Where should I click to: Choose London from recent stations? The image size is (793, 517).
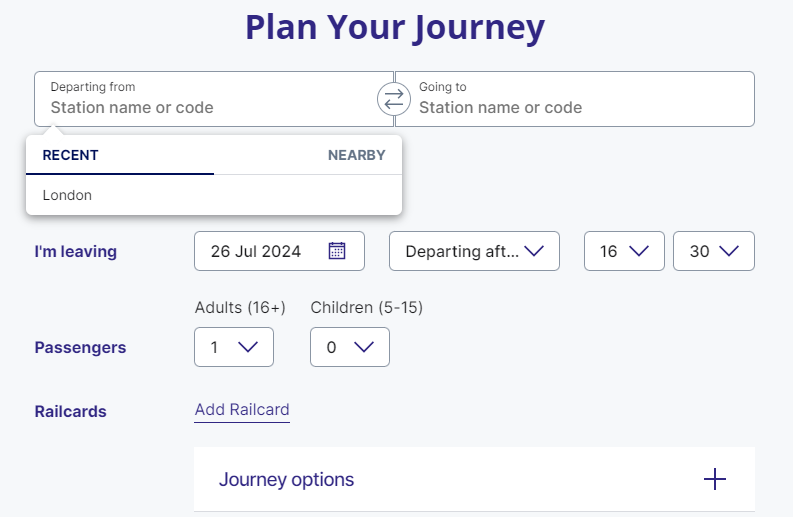[67, 195]
